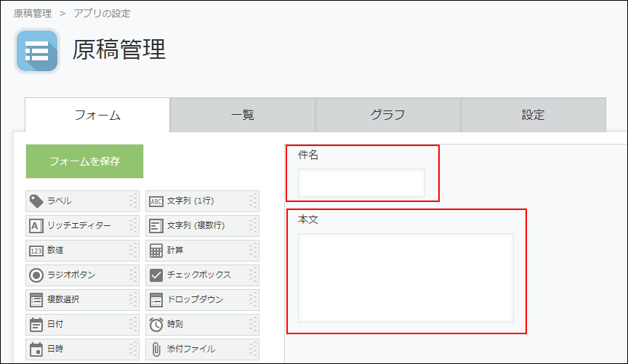Click the 件名 text input field
This screenshot has width=628, height=364.
pos(361,183)
